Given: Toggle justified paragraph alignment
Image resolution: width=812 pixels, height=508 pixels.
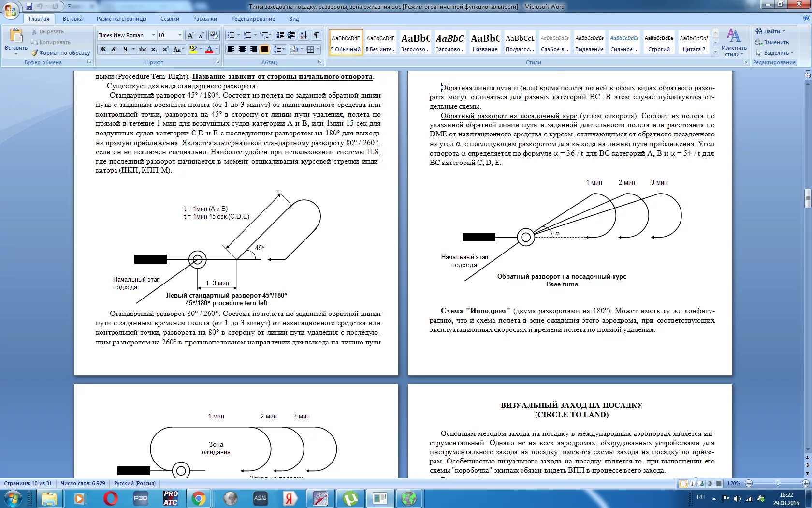Looking at the screenshot, I should [265, 49].
